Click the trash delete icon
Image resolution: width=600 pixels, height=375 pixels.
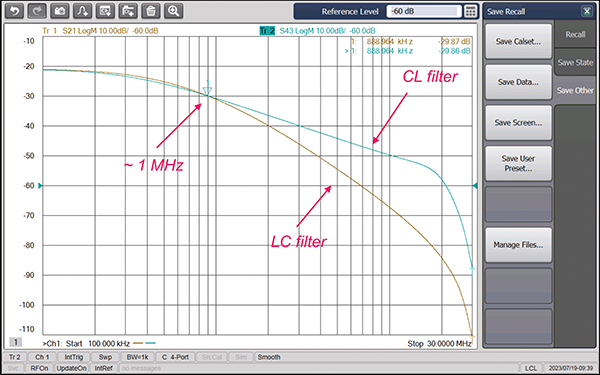pyautogui.click(x=150, y=11)
